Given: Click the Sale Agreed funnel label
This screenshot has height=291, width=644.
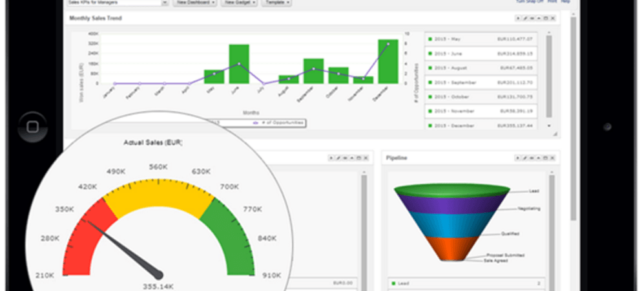Looking at the screenshot, I should point(495,260).
